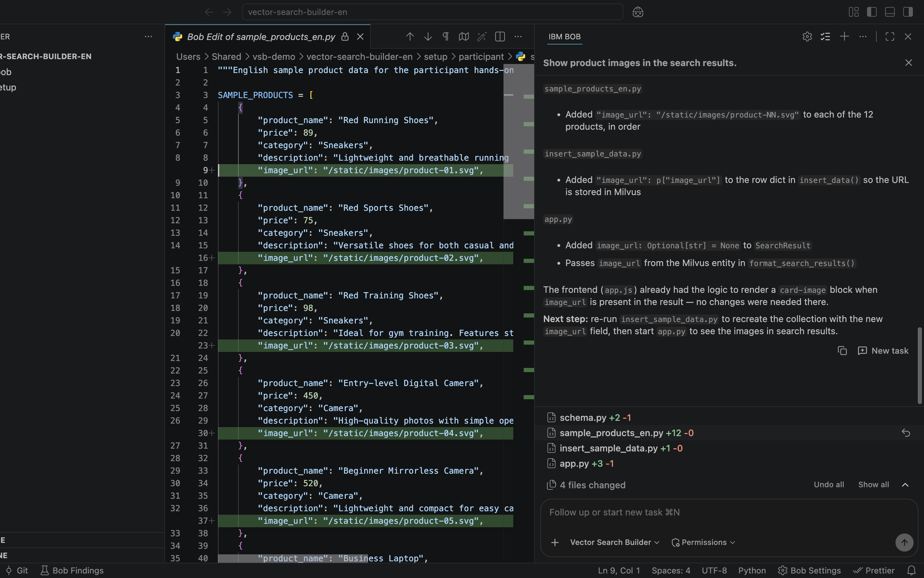Open insert_sample_data.py in changed files

coord(609,448)
